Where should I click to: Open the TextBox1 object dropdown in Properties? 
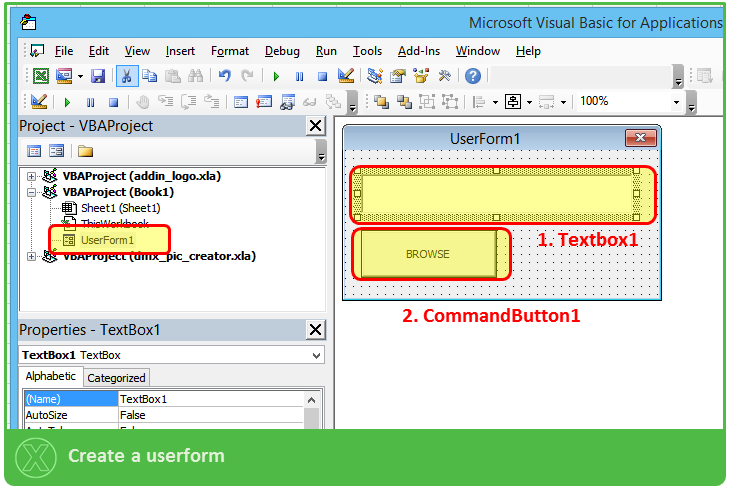(x=316, y=356)
